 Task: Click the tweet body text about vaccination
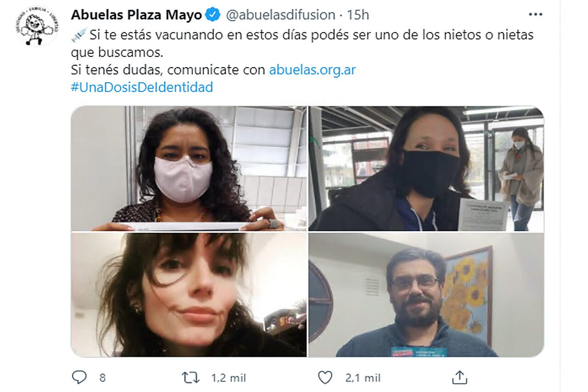[302, 44]
